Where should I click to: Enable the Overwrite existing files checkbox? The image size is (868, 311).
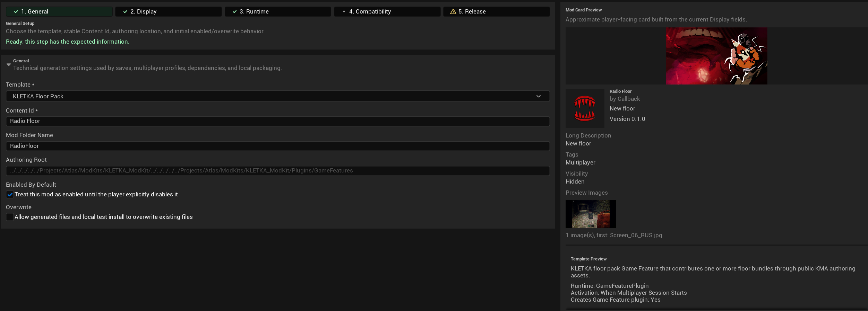tap(10, 217)
